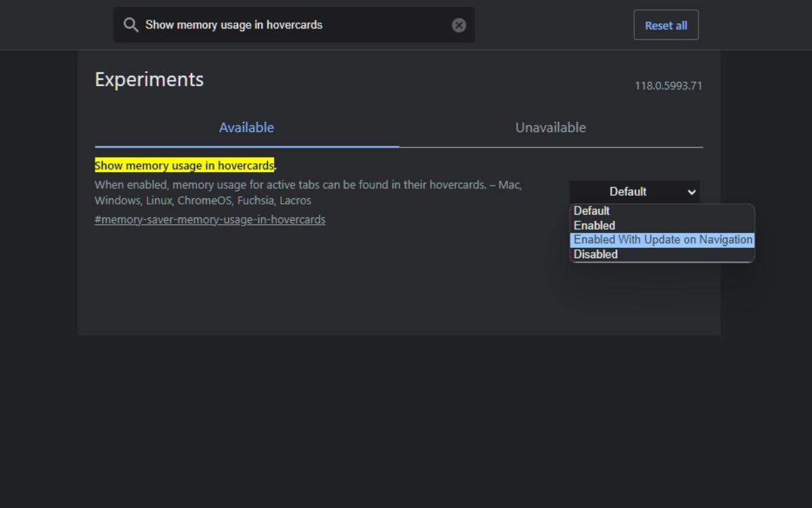Image resolution: width=812 pixels, height=508 pixels.
Task: Click the highlighted "Show memory usage in hovercards" title
Action: [183, 165]
